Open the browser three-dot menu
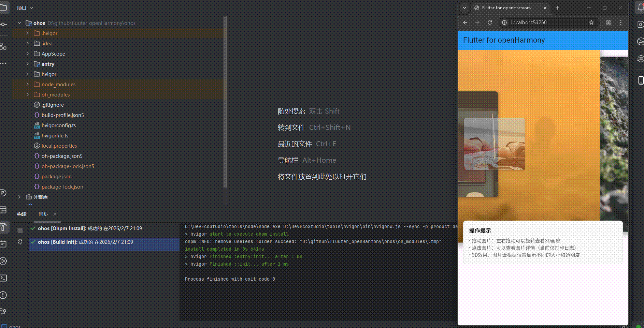This screenshot has height=328, width=644. coord(621,23)
